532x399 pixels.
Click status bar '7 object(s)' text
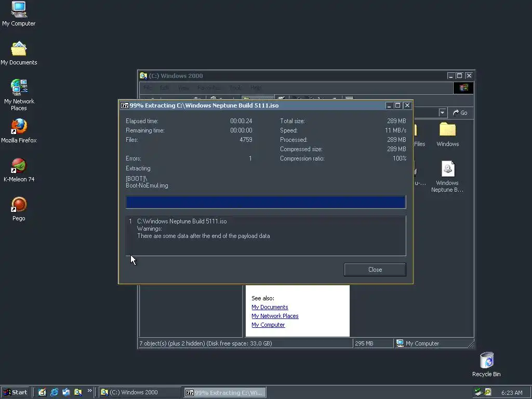(x=205, y=343)
